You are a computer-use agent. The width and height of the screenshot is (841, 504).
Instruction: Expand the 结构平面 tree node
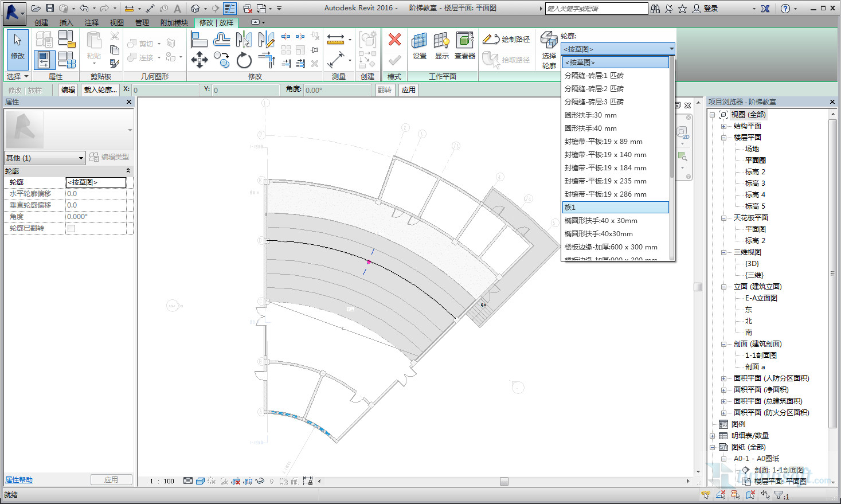pyautogui.click(x=723, y=126)
